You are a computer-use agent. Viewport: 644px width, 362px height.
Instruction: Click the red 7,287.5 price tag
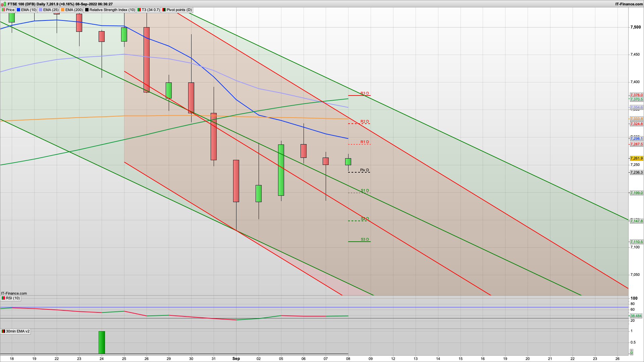click(x=636, y=144)
